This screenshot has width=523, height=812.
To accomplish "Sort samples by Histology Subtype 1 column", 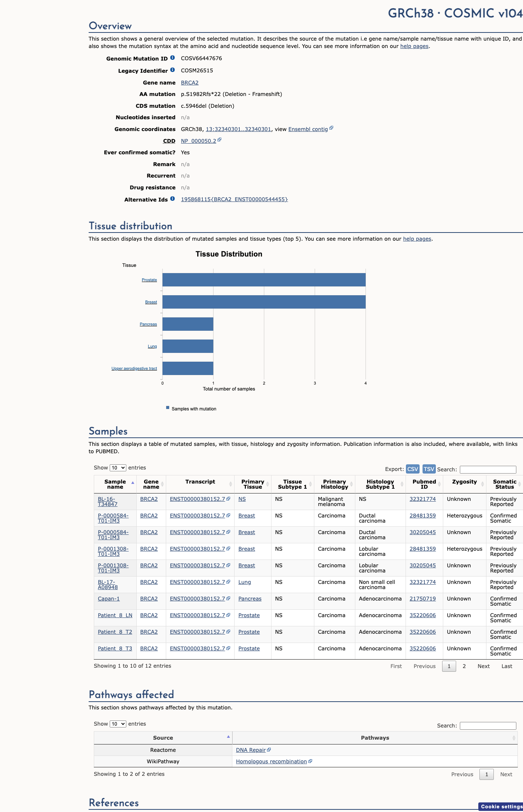I will tap(402, 484).
